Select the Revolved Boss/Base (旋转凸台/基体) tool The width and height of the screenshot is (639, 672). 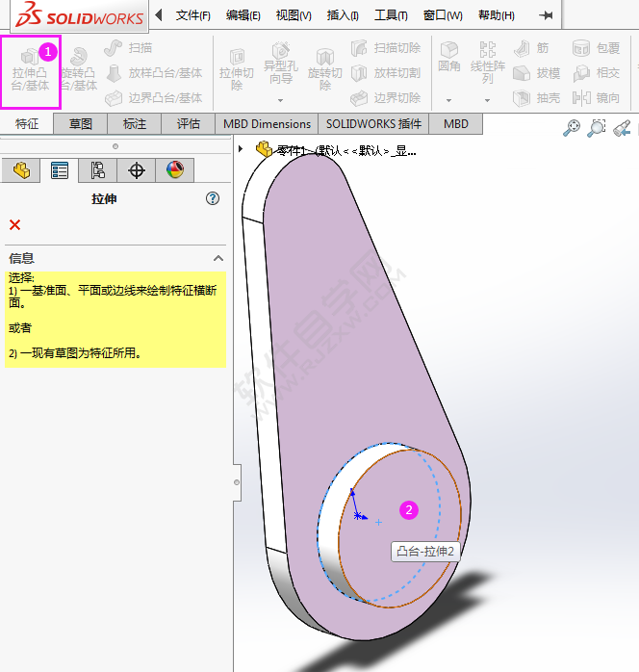click(79, 70)
